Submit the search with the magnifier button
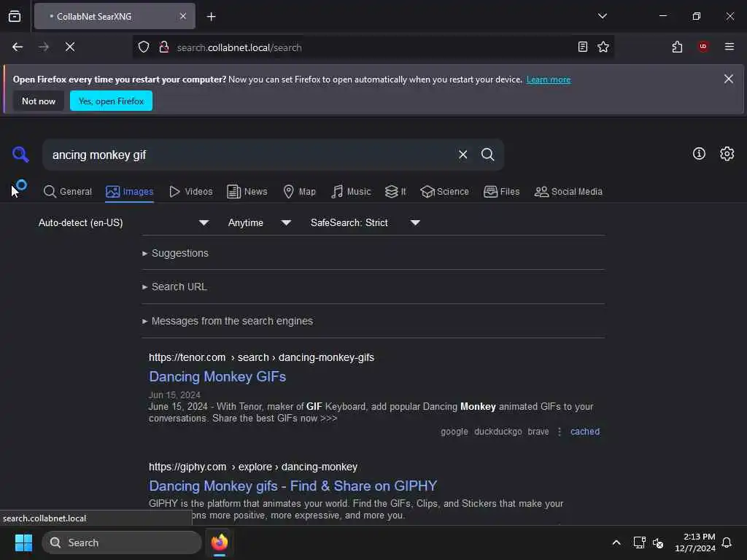Screen dimensions: 747x560 point(487,155)
